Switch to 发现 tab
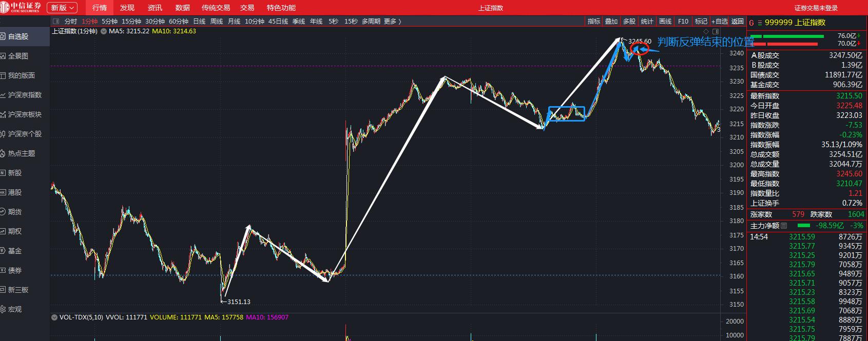Screen dimensions: 868x341 (127, 8)
